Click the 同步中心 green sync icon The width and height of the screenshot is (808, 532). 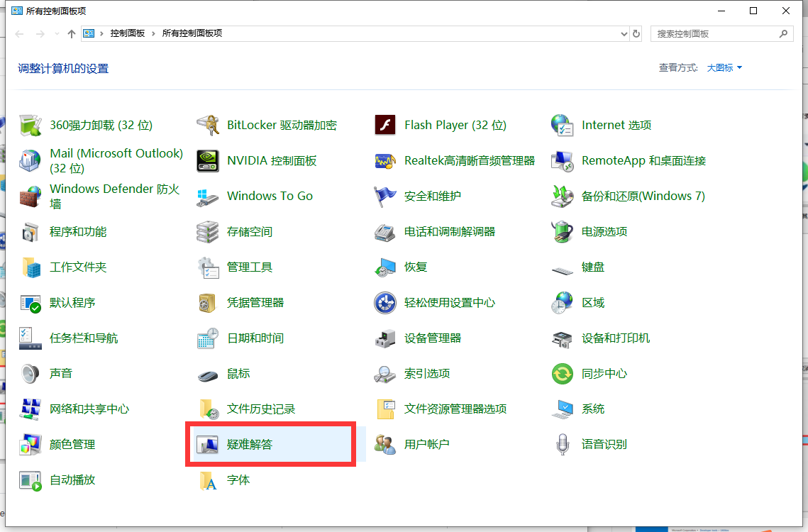tap(563, 374)
